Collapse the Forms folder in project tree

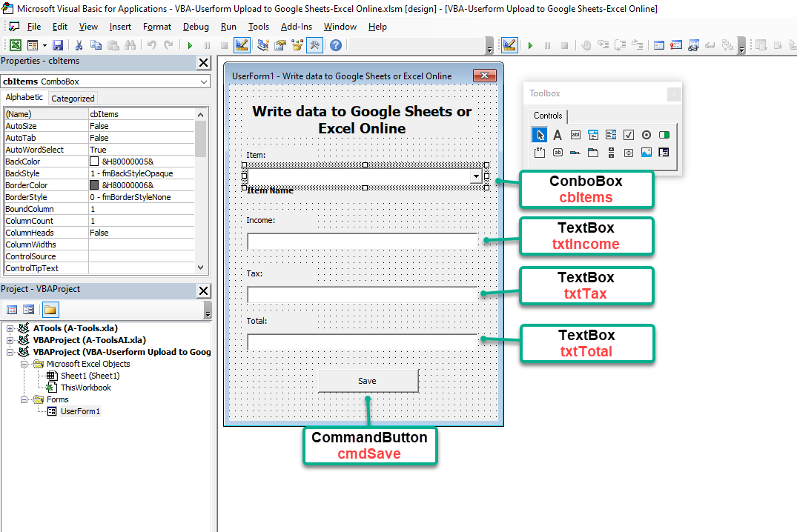[x=24, y=399]
